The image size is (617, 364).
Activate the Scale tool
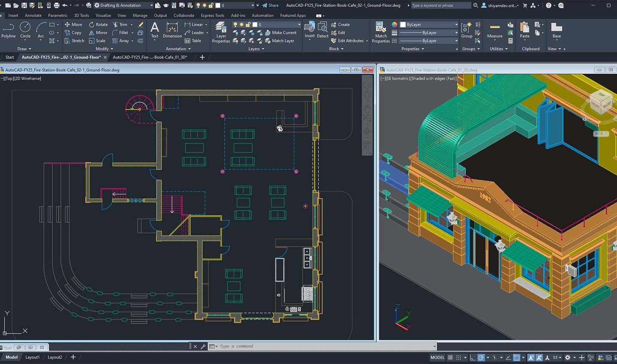click(97, 41)
